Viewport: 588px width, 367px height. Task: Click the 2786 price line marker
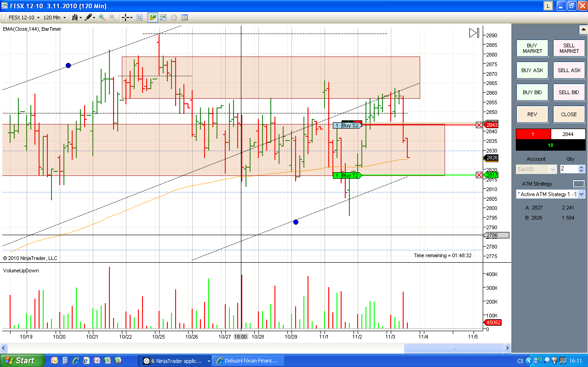[497, 235]
